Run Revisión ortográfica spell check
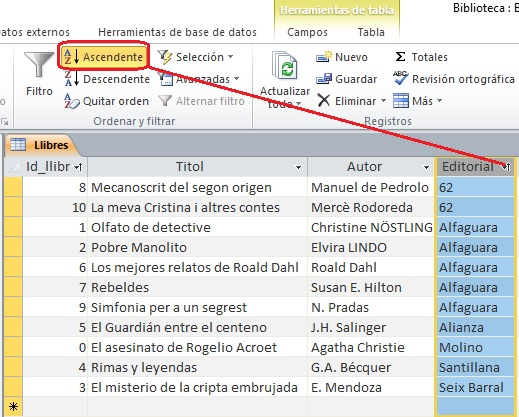 [454, 79]
